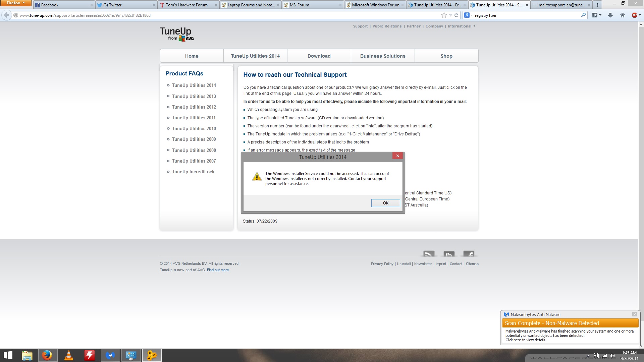Viewport: 644px width, 362px height.
Task: Click the Contact footer link
Action: tap(456, 264)
